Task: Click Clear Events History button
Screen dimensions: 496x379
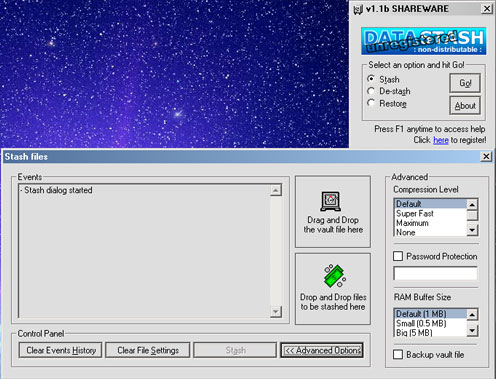Action: point(61,350)
